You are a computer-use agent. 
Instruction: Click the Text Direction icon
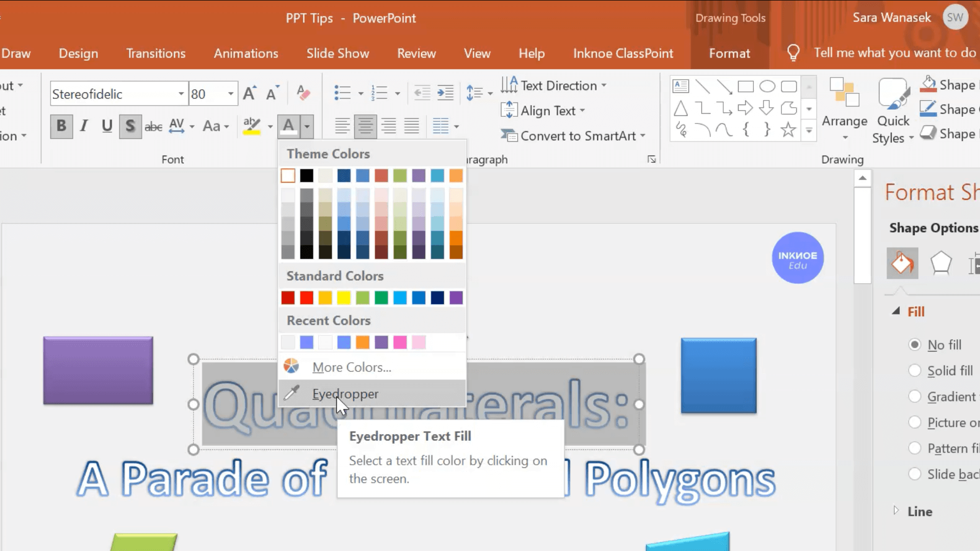[510, 85]
